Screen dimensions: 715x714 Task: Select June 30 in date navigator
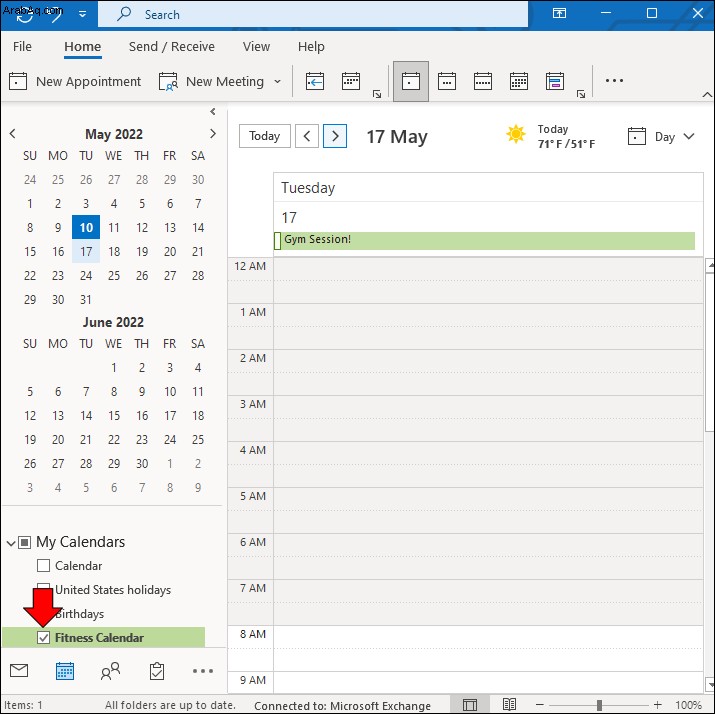point(142,463)
